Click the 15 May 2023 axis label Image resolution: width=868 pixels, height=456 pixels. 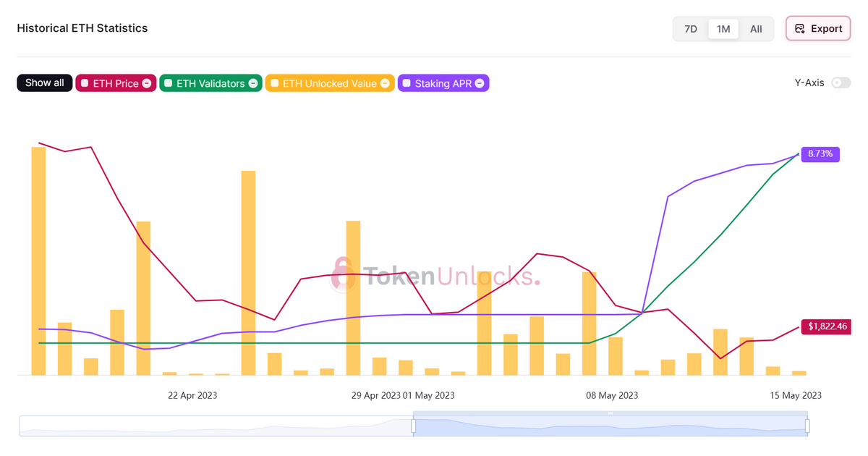[796, 395]
